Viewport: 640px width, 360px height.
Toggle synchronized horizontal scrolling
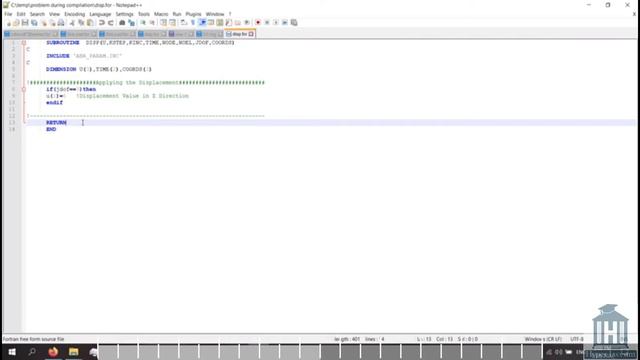[172, 23]
